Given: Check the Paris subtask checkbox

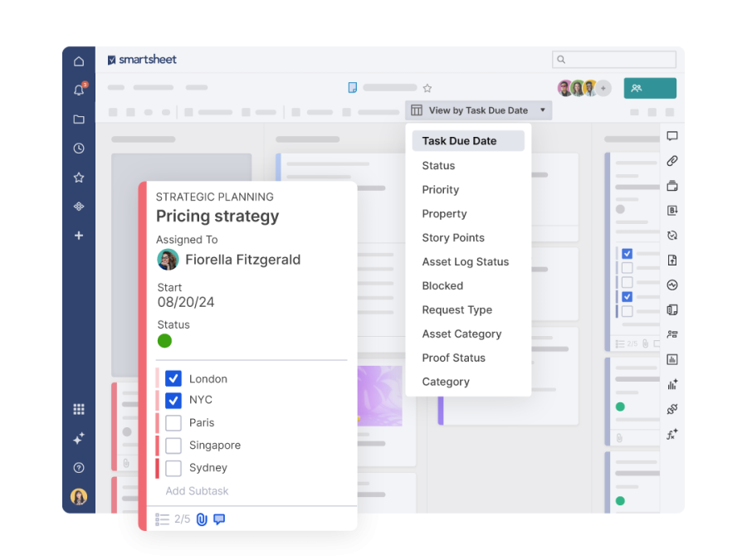Looking at the screenshot, I should click(173, 422).
